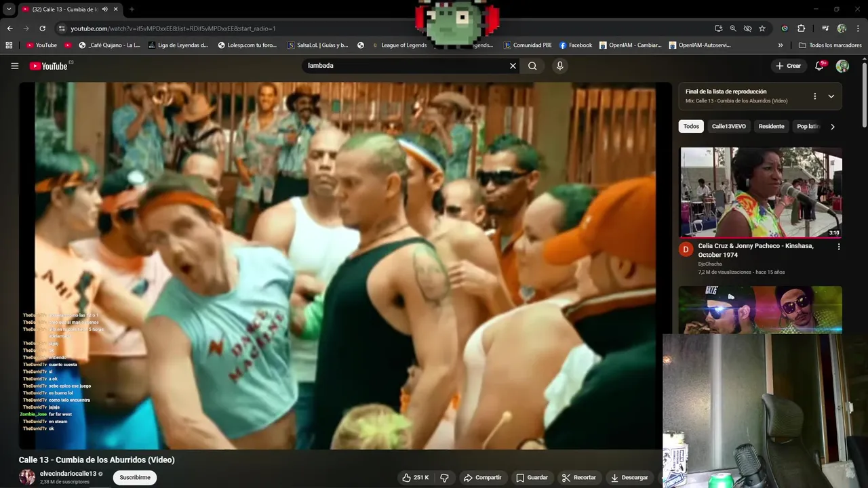Go to YouTube home via logo
The image size is (868, 488).
pos(48,66)
